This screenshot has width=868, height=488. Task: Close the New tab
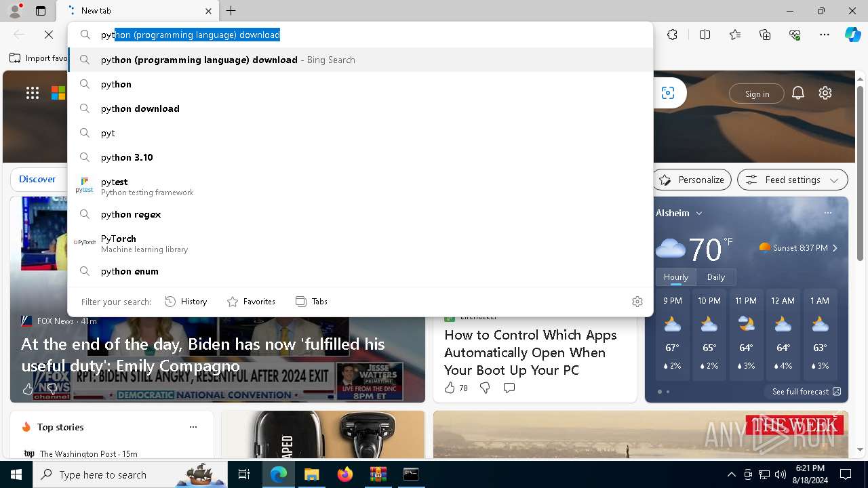[x=208, y=11]
